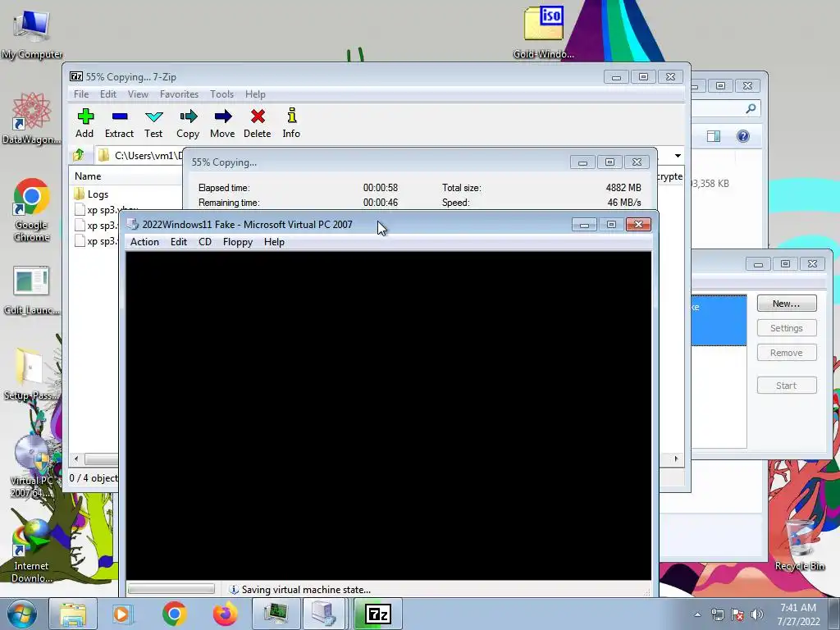
Task: Open Virtual PC Action menu
Action: point(144,242)
